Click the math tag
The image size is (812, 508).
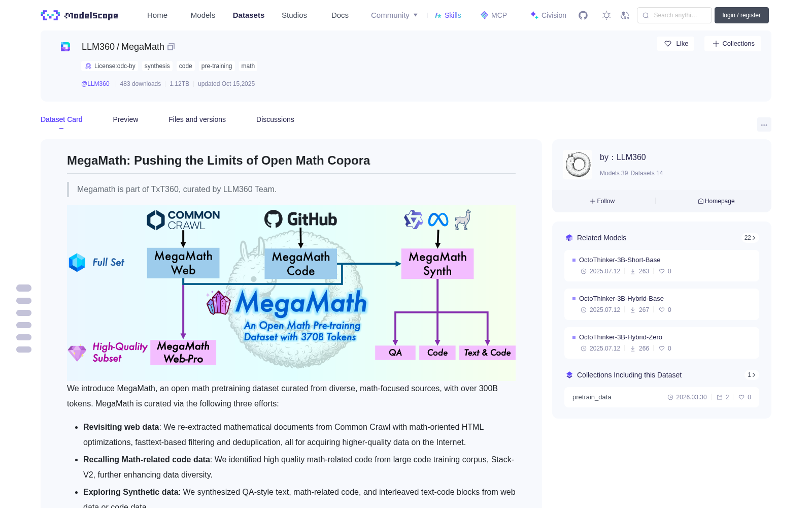[x=248, y=66]
